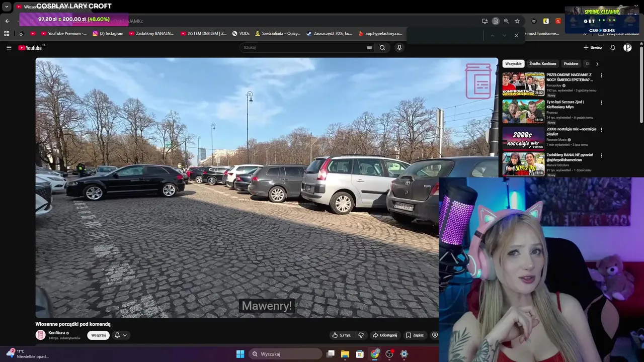
Task: Click the page vertical scrollbar
Action: tap(641, 84)
